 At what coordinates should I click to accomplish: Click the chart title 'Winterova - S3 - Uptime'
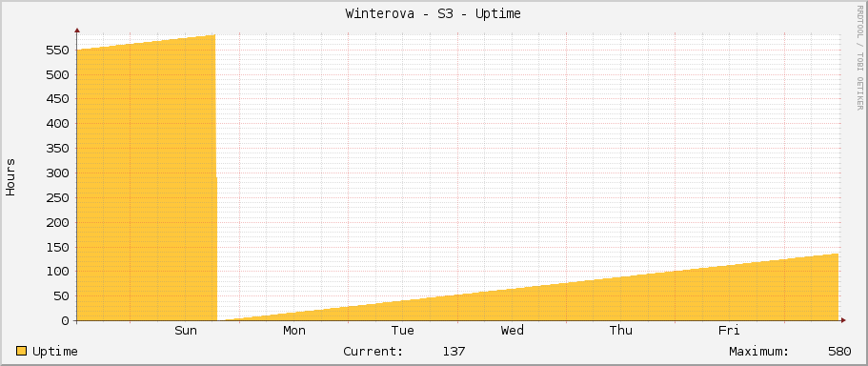pos(433,14)
